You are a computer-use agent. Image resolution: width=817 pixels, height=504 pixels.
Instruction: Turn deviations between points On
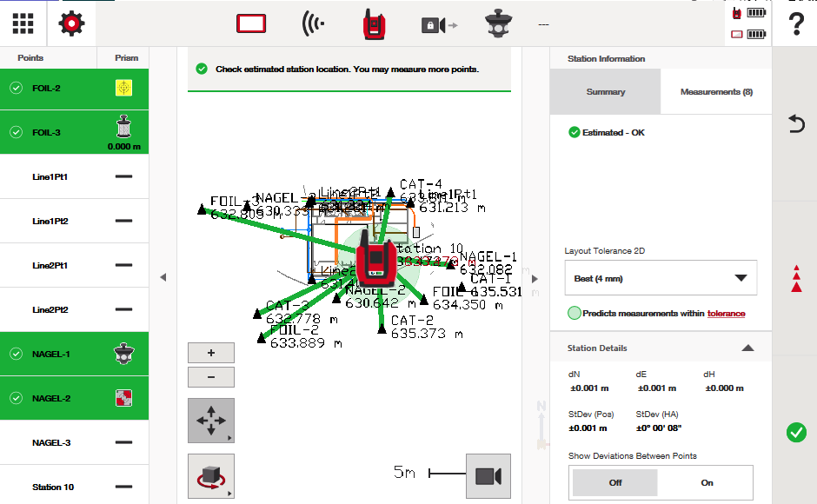tap(707, 482)
